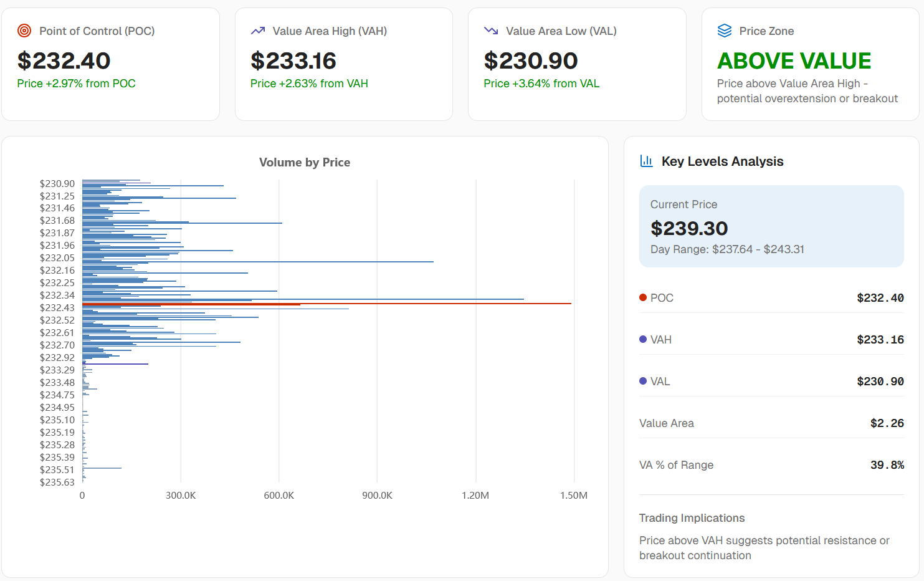Screen dimensions: 924x581
Task: Click the 900.0K x-axis label
Action: click(378, 496)
